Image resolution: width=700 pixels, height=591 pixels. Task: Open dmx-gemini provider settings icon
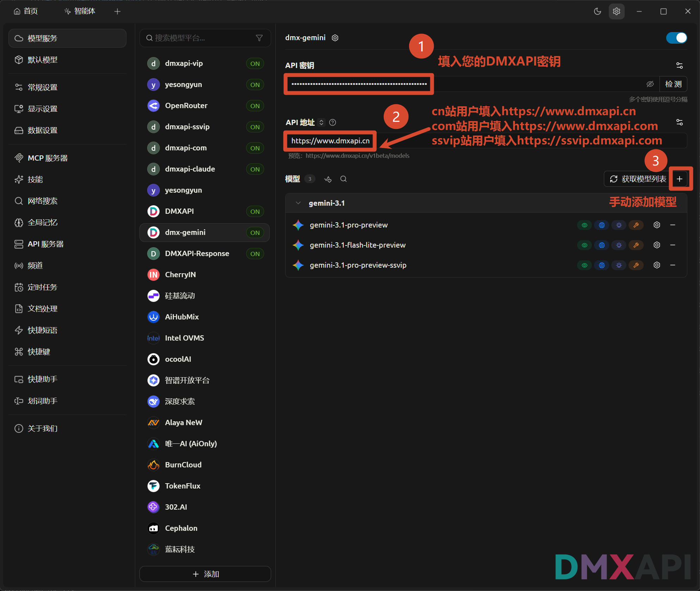[x=335, y=38]
